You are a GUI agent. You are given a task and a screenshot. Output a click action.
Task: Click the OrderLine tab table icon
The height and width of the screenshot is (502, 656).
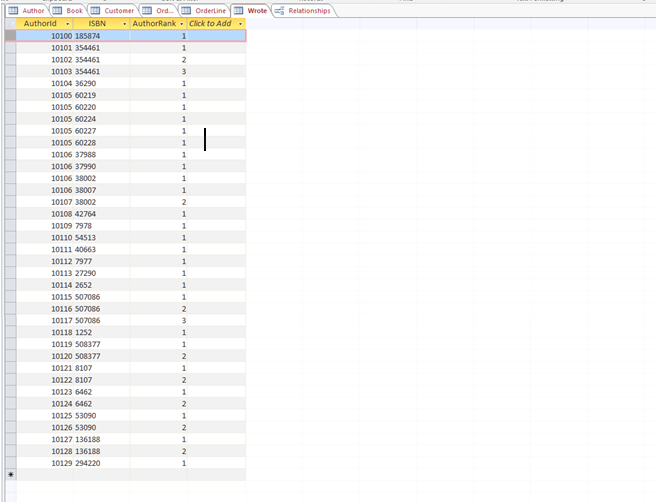pyautogui.click(x=186, y=11)
